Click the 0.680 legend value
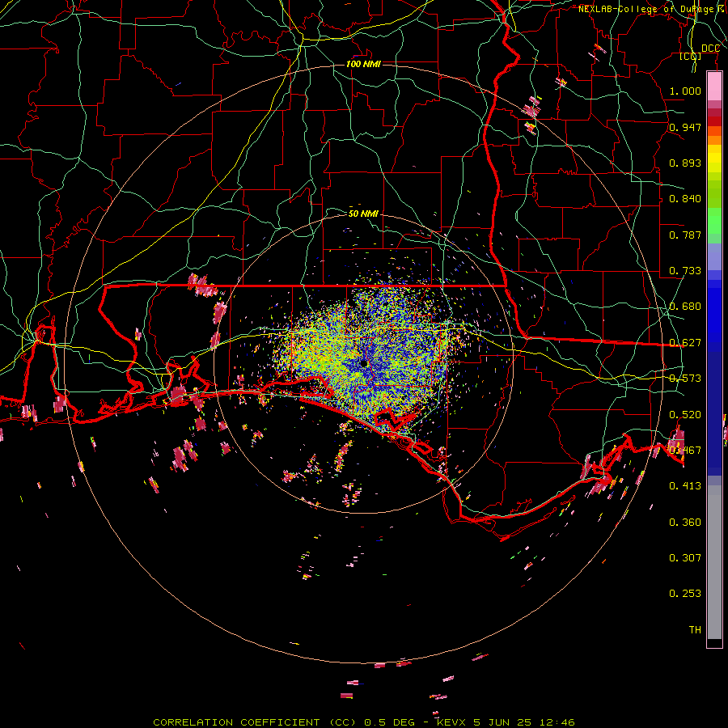Screen dimensions: 728x728 point(685,307)
